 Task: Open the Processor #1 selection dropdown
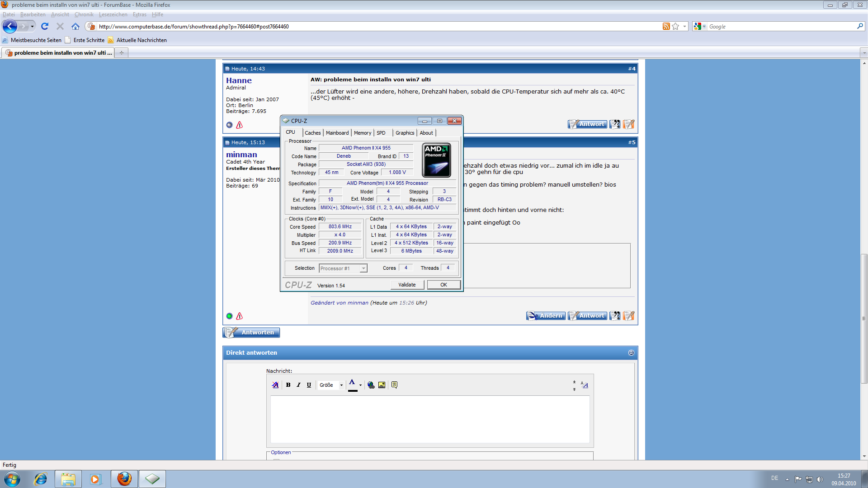click(x=363, y=268)
